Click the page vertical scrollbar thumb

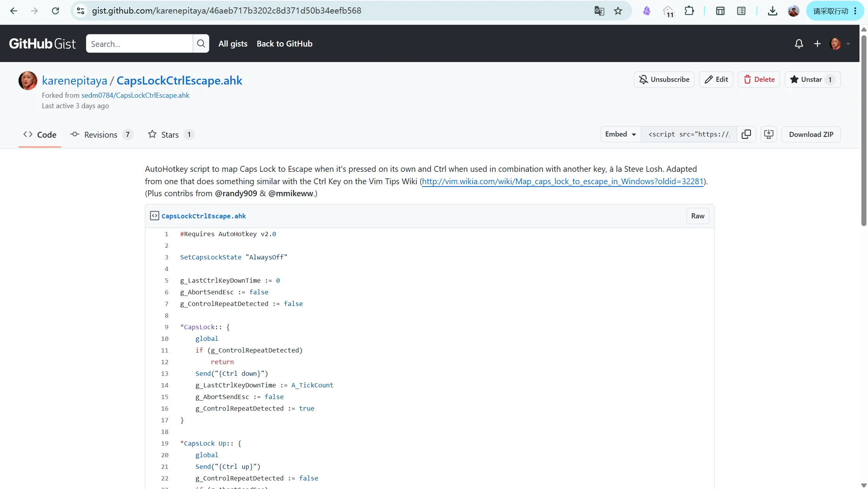pyautogui.click(x=864, y=130)
